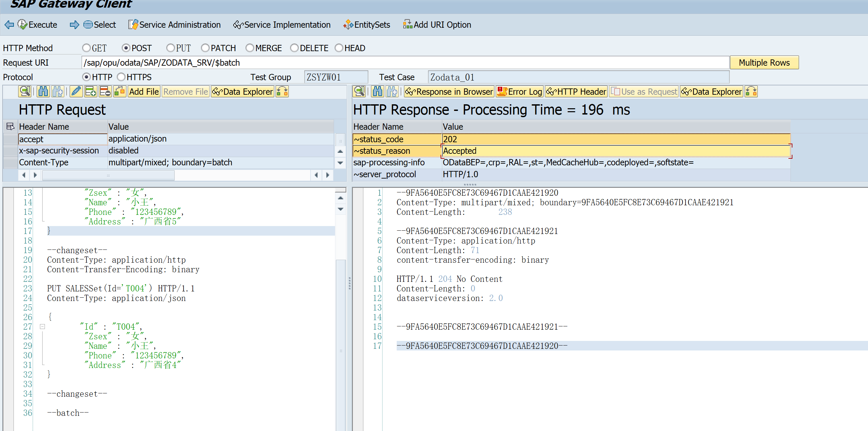
Task: Collapse the JSON block at line 27
Action: pos(43,326)
